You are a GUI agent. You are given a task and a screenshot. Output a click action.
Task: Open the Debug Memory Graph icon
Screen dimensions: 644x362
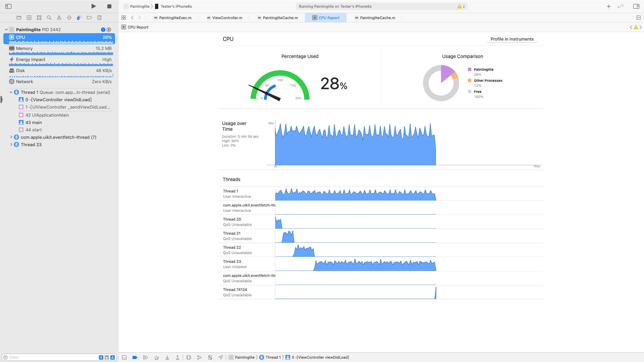pyautogui.click(x=199, y=358)
